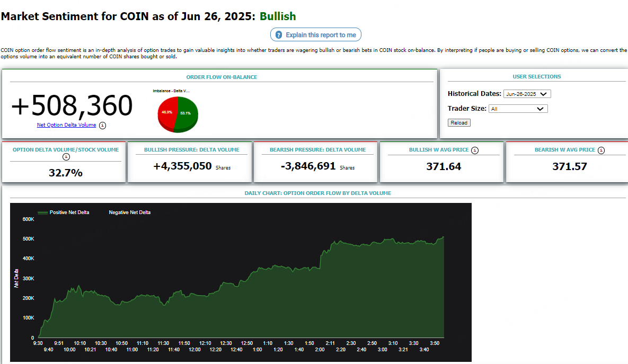Click the 371.64 bullish average price

pos(444,166)
